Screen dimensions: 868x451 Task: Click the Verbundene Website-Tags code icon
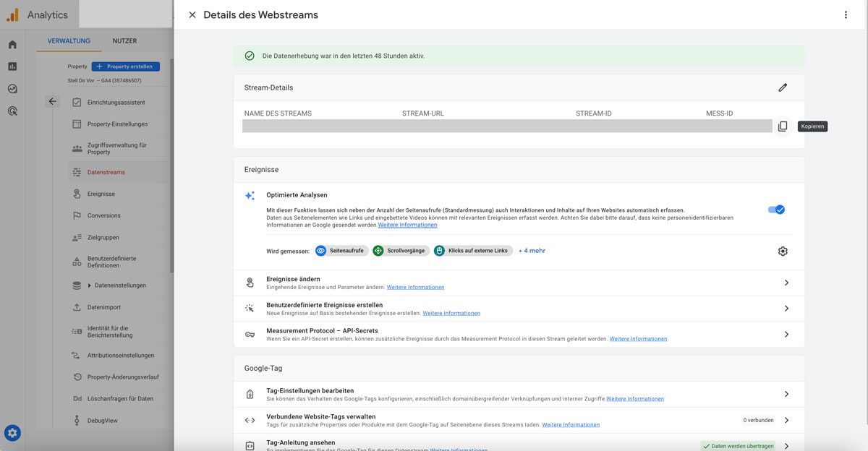250,420
